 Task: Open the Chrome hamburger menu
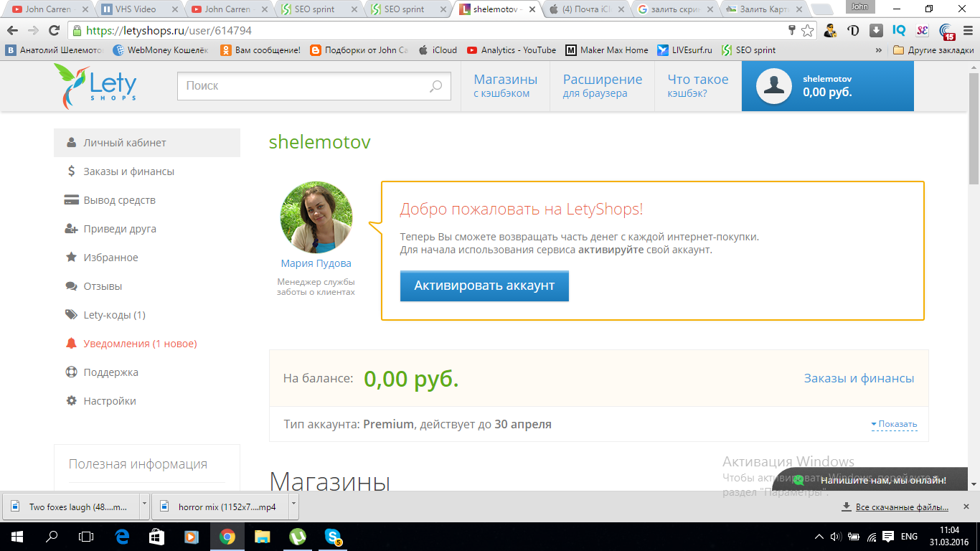(967, 31)
